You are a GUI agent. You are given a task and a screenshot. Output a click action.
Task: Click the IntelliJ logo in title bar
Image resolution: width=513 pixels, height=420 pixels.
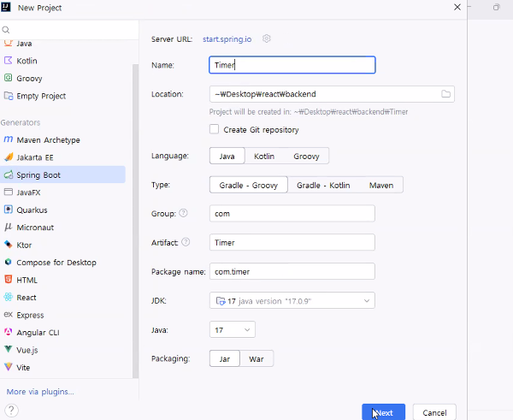[6, 7]
